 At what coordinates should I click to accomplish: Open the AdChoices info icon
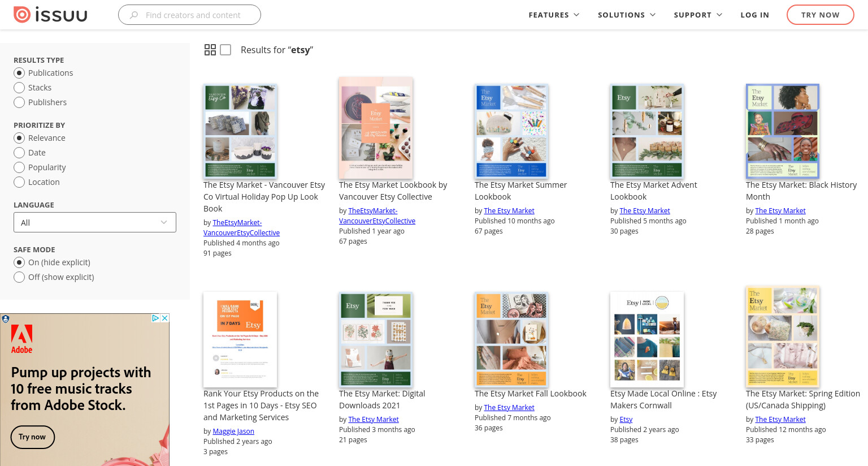(155, 318)
